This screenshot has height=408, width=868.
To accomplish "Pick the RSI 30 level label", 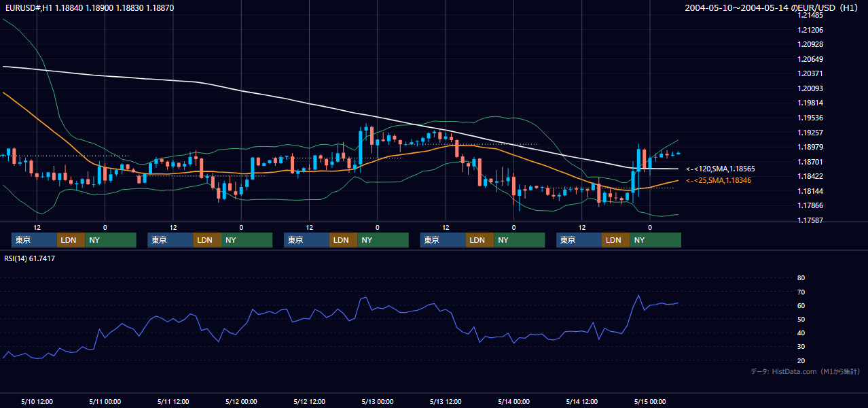I will [x=801, y=347].
